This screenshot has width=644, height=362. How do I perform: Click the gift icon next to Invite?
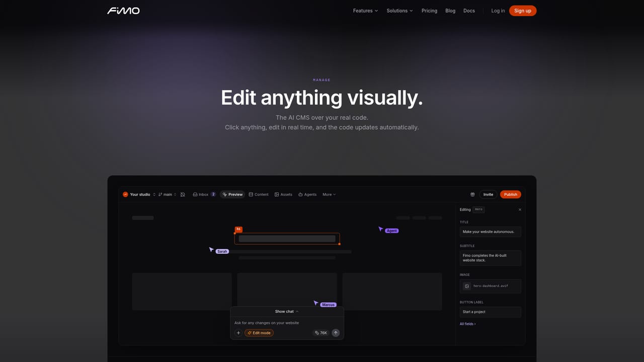[472, 195]
